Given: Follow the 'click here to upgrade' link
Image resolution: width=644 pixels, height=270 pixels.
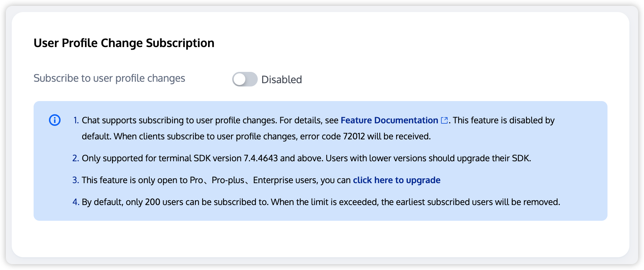Looking at the screenshot, I should pyautogui.click(x=396, y=180).
